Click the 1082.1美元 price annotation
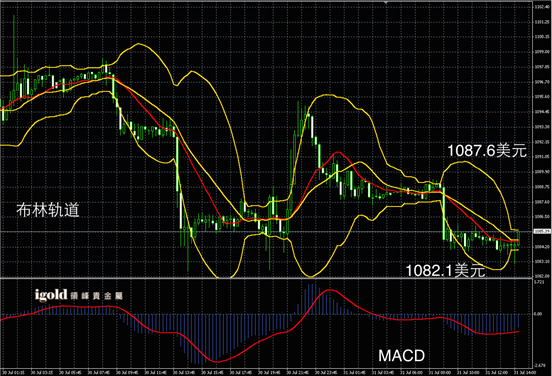This screenshot has height=376, width=552. tap(446, 270)
